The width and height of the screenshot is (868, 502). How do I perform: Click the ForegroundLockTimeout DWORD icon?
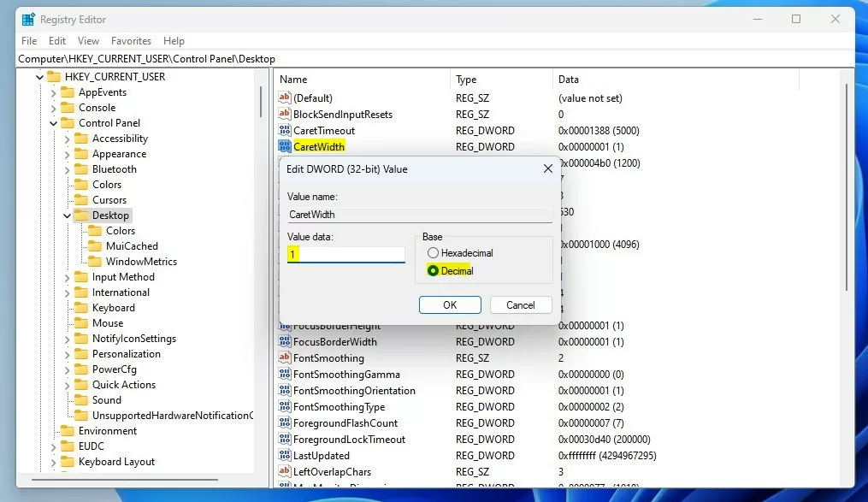pos(285,439)
